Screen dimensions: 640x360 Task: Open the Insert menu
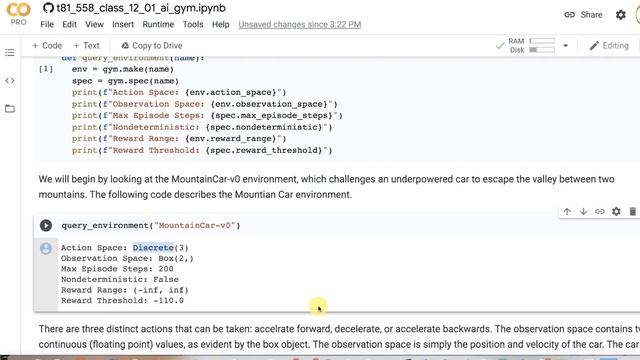(x=123, y=24)
